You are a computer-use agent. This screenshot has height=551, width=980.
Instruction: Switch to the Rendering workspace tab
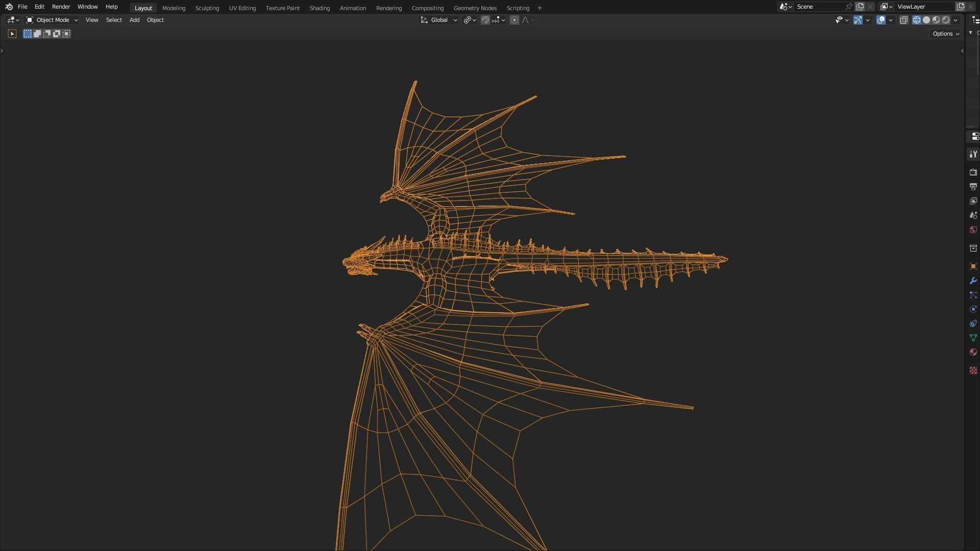coord(388,8)
